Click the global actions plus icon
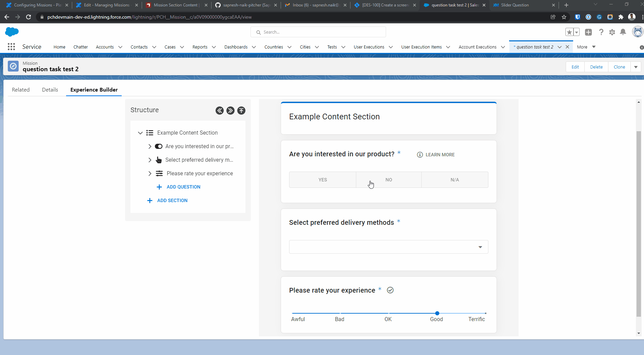The image size is (644, 355). point(588,32)
